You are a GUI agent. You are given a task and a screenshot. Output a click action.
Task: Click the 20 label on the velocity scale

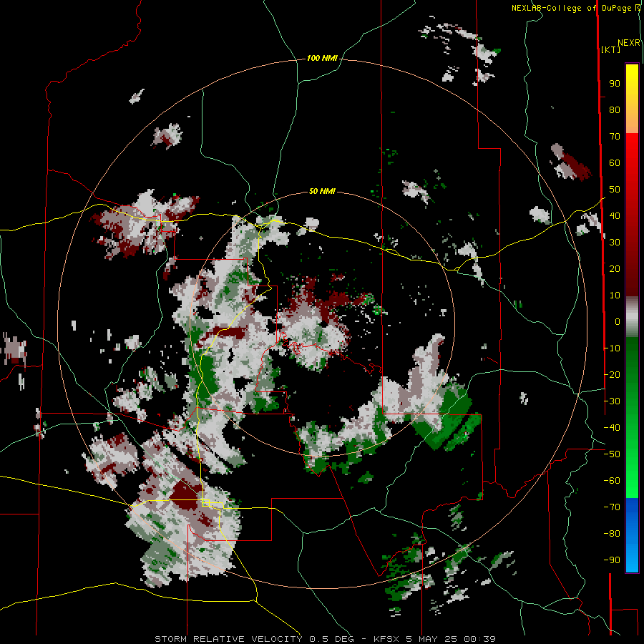click(x=615, y=268)
